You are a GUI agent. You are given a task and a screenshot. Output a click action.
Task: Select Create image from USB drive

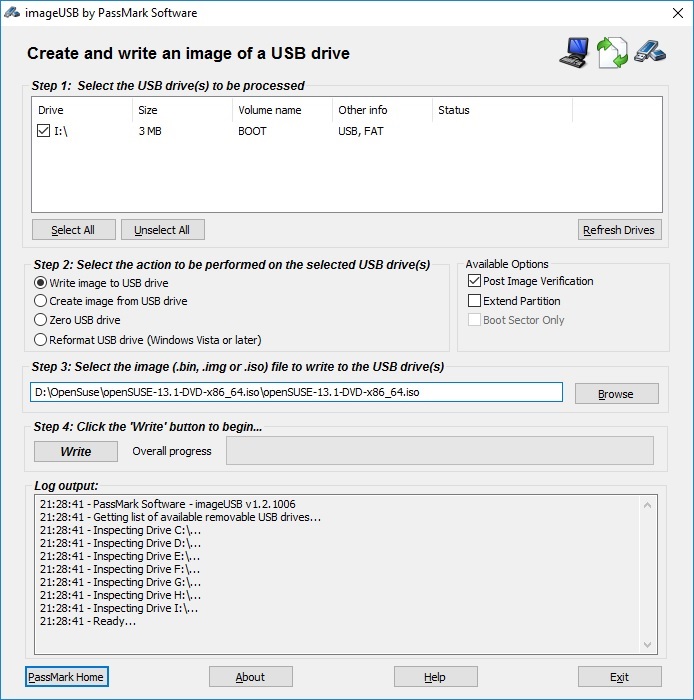click(41, 301)
